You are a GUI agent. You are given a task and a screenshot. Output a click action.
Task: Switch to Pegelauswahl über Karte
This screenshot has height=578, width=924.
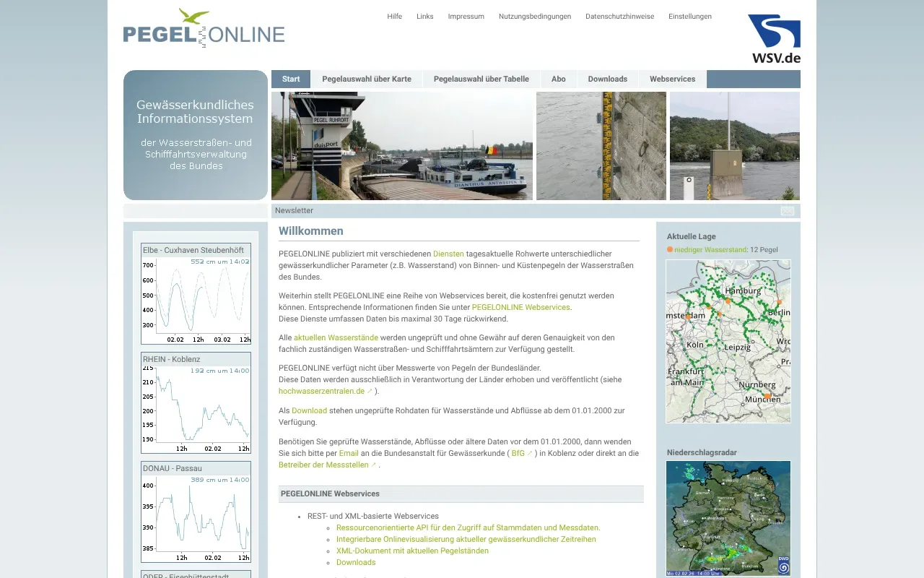pyautogui.click(x=367, y=79)
